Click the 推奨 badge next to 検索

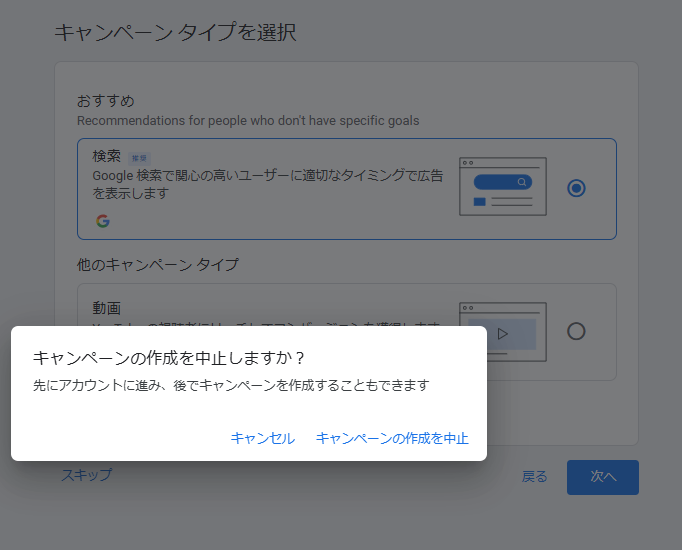140,158
